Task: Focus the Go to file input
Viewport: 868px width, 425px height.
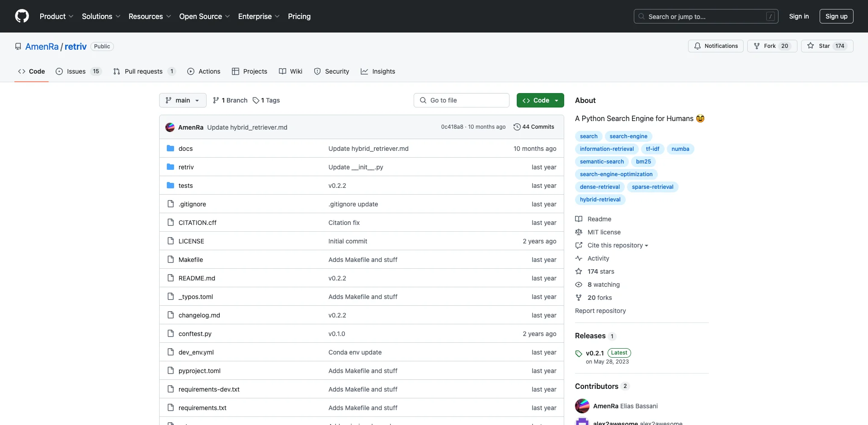Action: [461, 100]
